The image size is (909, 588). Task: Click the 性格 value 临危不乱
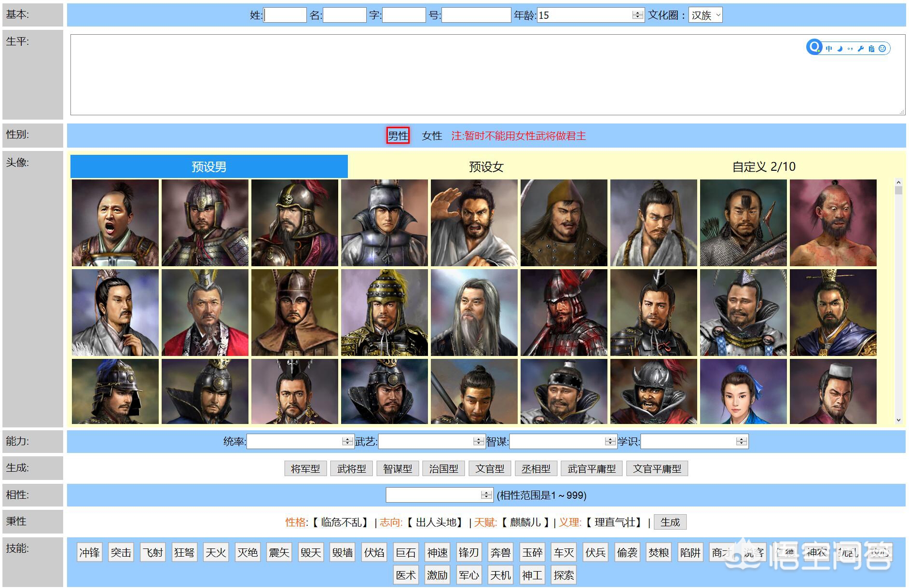(341, 522)
